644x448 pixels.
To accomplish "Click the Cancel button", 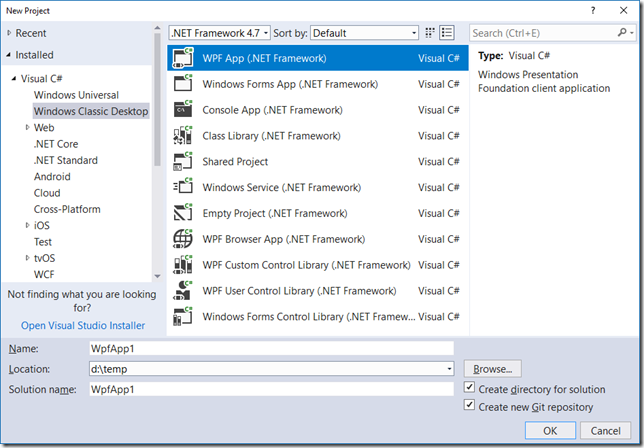I will (605, 430).
